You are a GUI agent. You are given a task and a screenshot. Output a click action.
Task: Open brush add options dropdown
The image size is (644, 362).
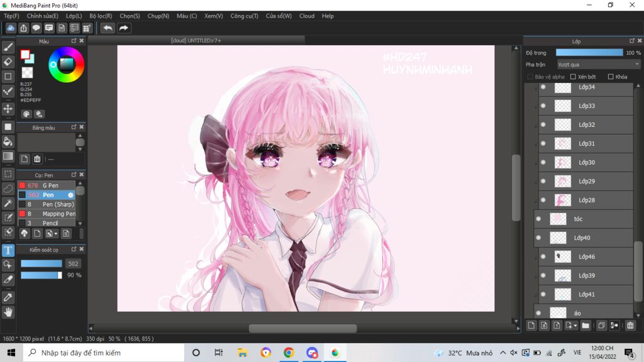click(x=56, y=234)
